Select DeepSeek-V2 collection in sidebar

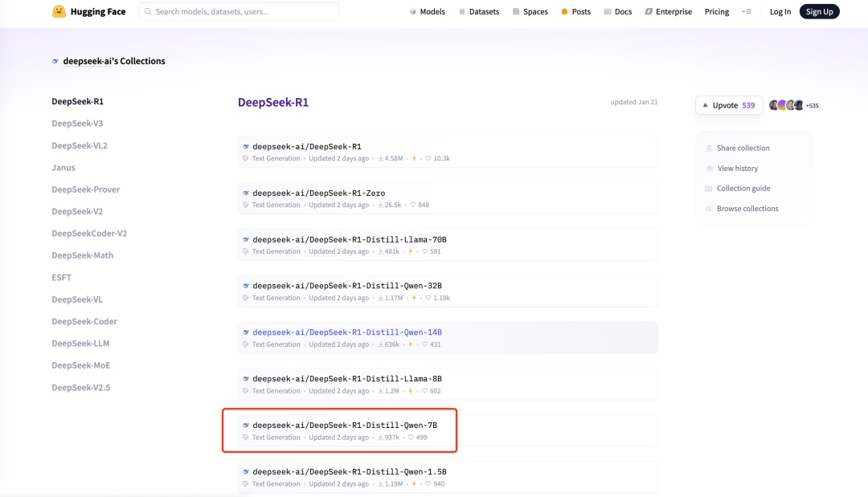[77, 211]
